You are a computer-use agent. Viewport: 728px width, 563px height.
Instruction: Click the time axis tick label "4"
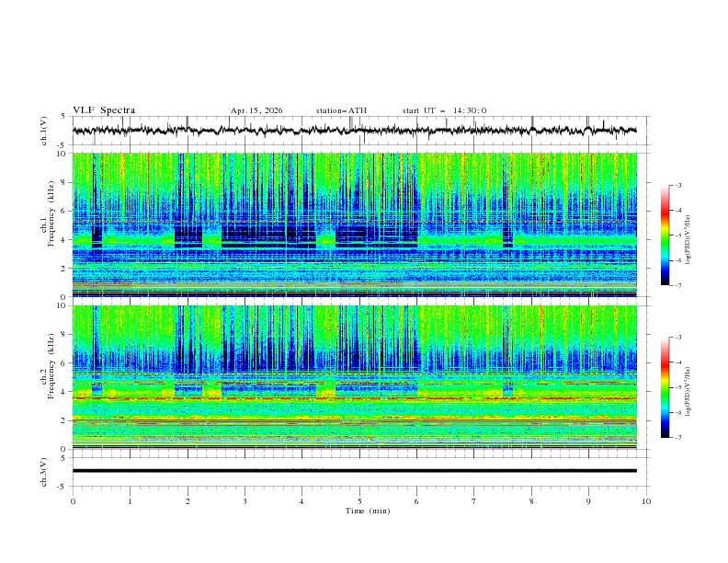[301, 501]
